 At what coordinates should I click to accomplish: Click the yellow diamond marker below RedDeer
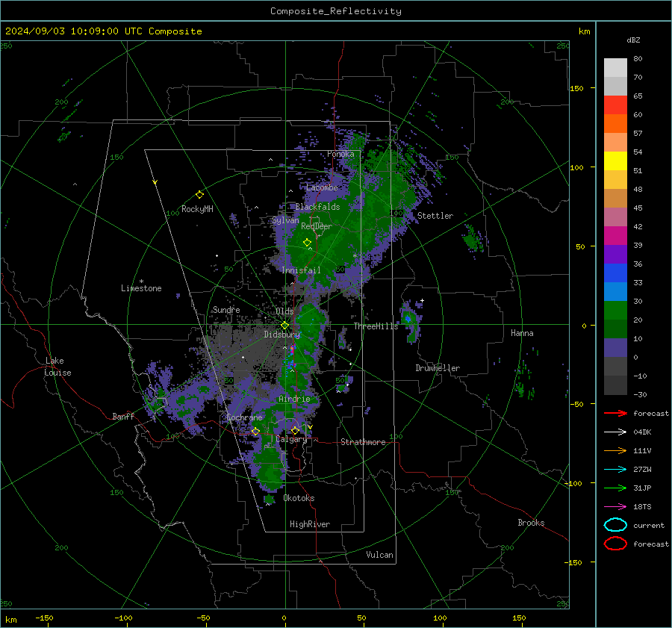pyautogui.click(x=307, y=243)
